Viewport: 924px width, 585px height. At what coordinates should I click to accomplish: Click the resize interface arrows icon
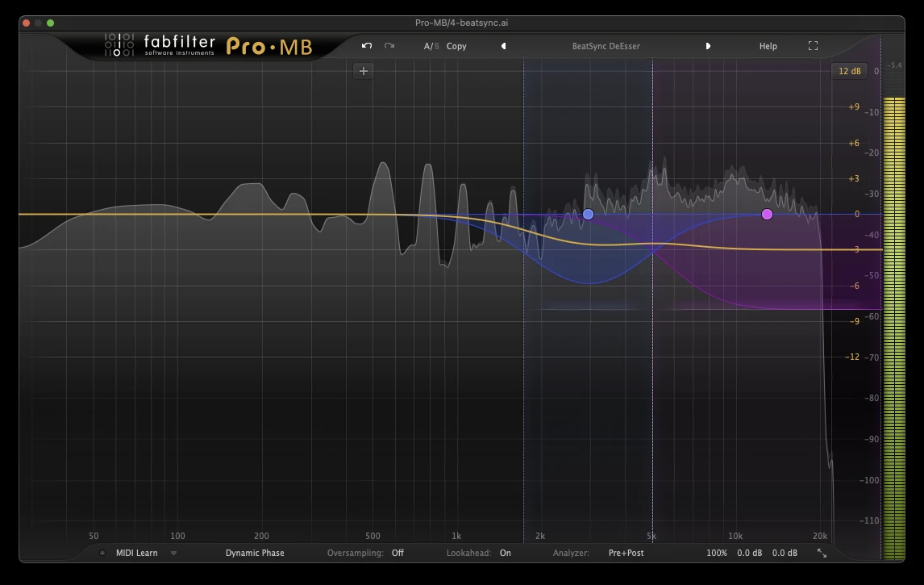click(822, 553)
